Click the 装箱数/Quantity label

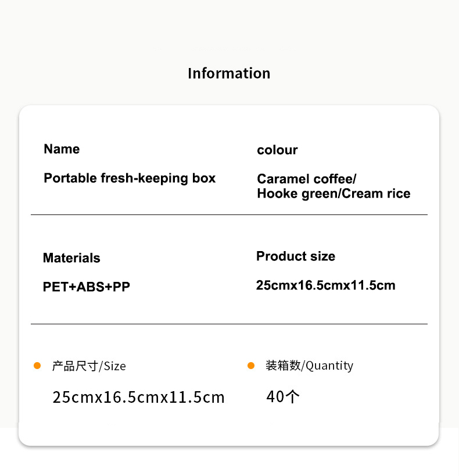[309, 366]
